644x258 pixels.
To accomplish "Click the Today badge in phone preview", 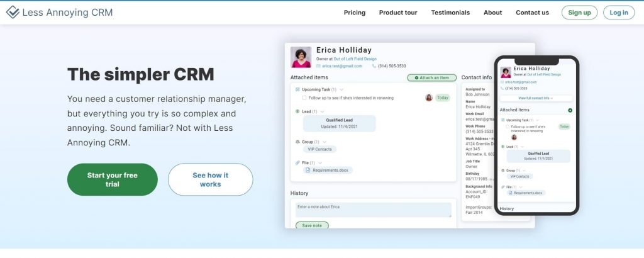I will (564, 126).
